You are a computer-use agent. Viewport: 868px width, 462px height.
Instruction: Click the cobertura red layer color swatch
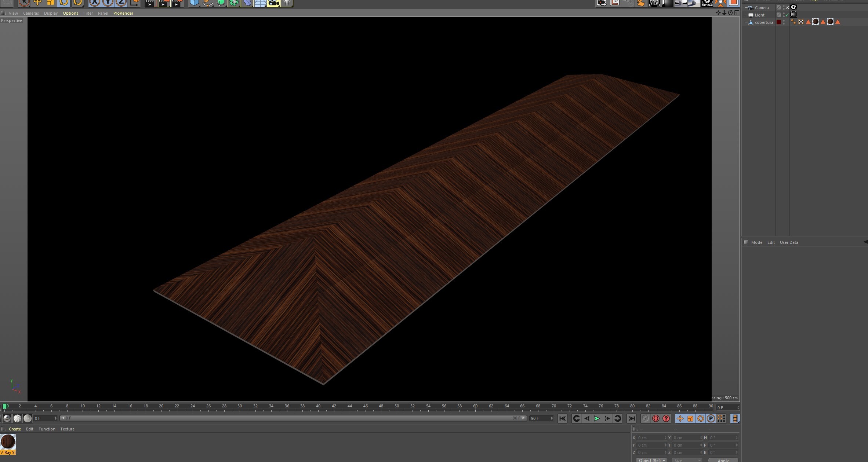coord(778,22)
